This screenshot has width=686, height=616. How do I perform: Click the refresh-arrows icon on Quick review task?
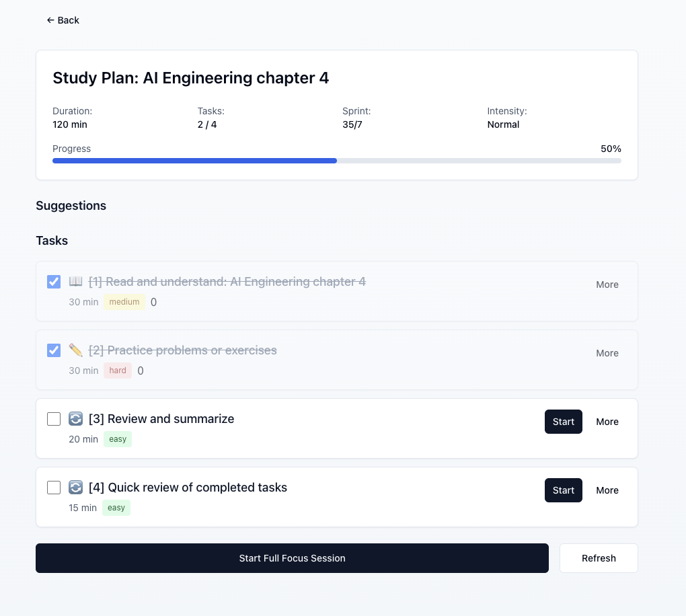[75, 488]
